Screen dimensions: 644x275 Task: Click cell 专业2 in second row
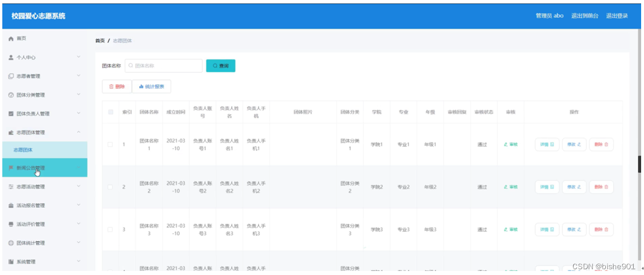point(403,187)
